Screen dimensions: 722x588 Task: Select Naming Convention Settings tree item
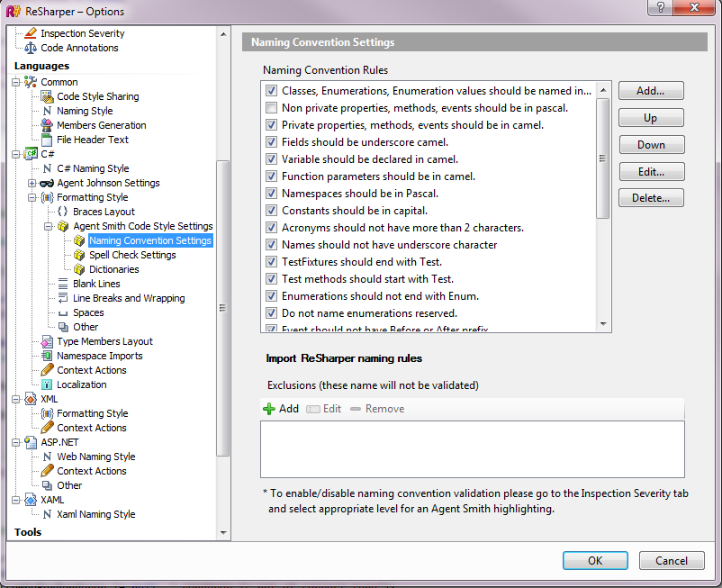(150, 240)
